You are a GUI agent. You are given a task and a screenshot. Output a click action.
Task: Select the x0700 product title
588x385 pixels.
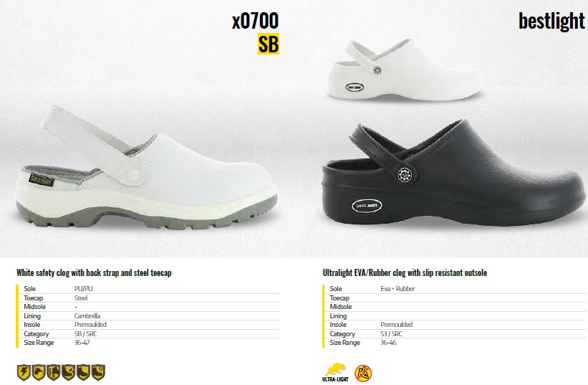coord(256,20)
